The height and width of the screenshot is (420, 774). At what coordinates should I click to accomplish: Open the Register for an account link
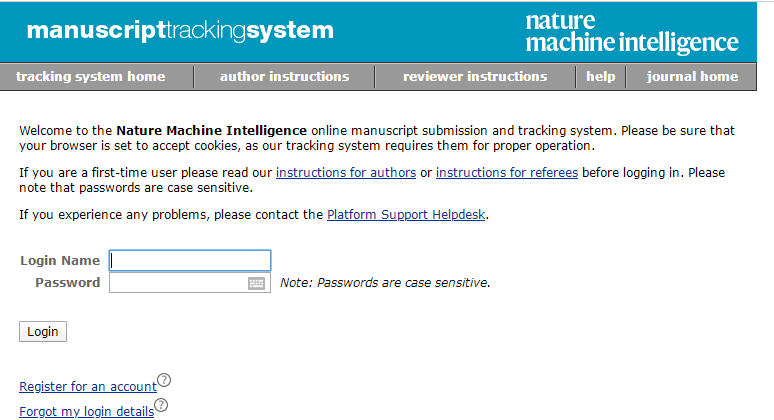(x=88, y=386)
